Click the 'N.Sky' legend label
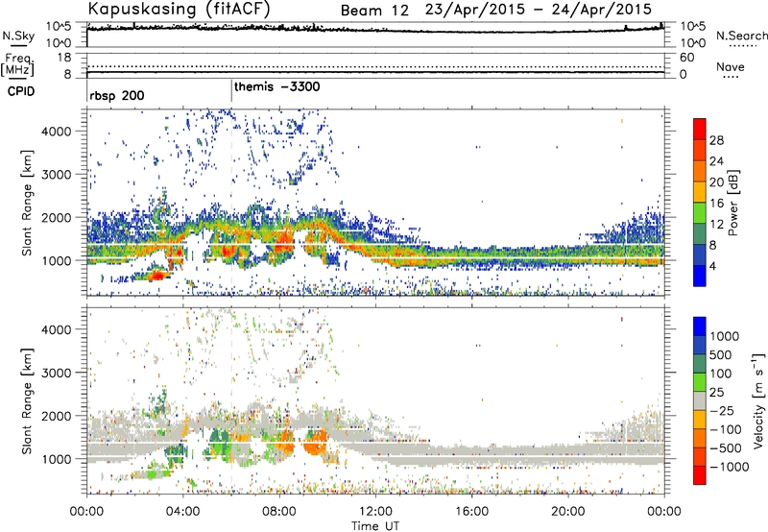The image size is (768, 532). [x=18, y=36]
